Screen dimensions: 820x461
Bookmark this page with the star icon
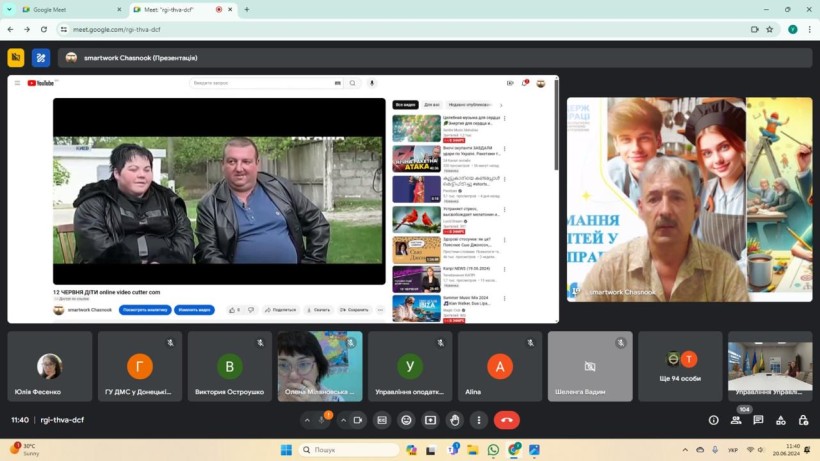770,29
